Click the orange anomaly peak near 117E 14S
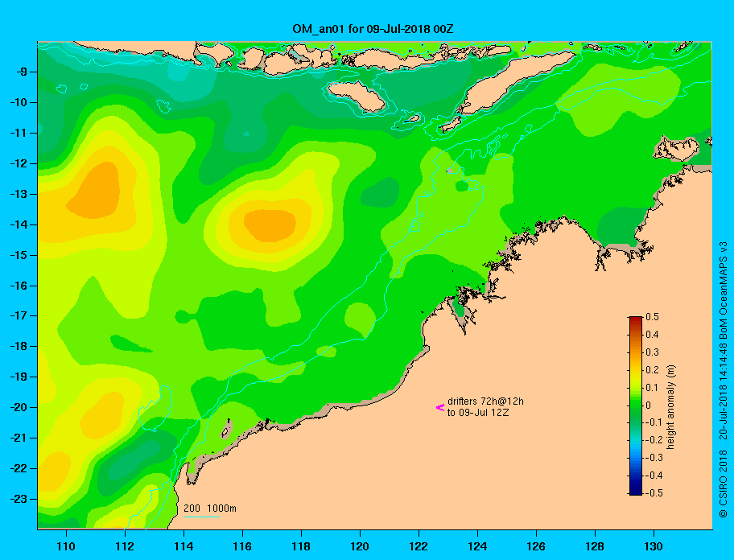The image size is (734, 560). [270, 225]
